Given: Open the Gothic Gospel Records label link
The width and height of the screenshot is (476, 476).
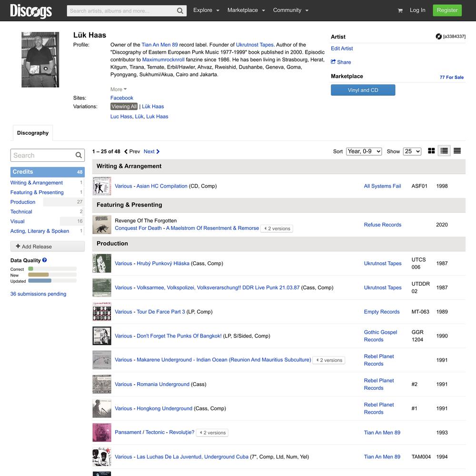Looking at the screenshot, I should (380, 336).
